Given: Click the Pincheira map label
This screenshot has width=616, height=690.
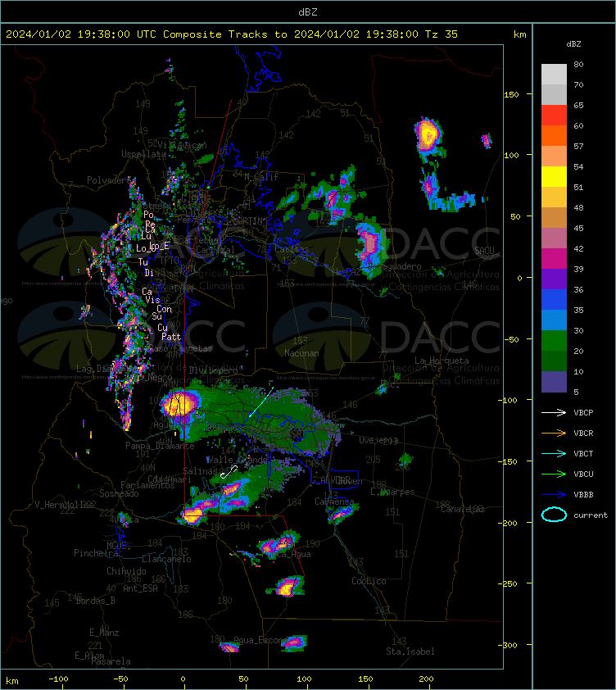Looking at the screenshot, I should [x=96, y=552].
